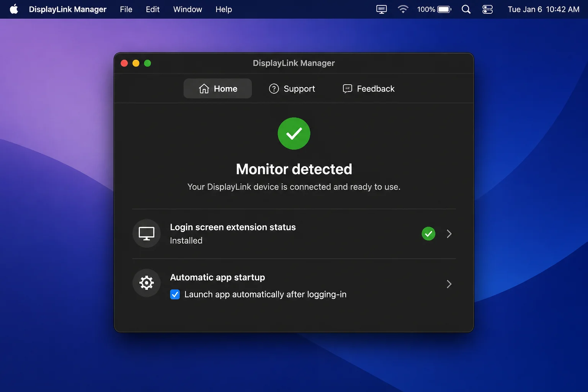The width and height of the screenshot is (588, 392).
Task: Click the Automatic app startup gear icon
Action: (147, 283)
